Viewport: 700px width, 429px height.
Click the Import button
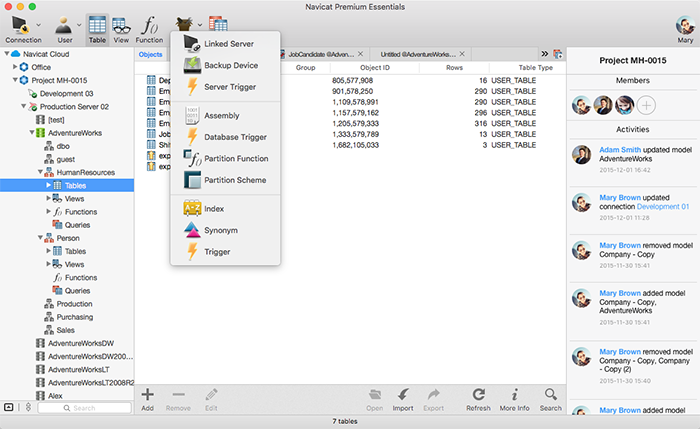(403, 400)
